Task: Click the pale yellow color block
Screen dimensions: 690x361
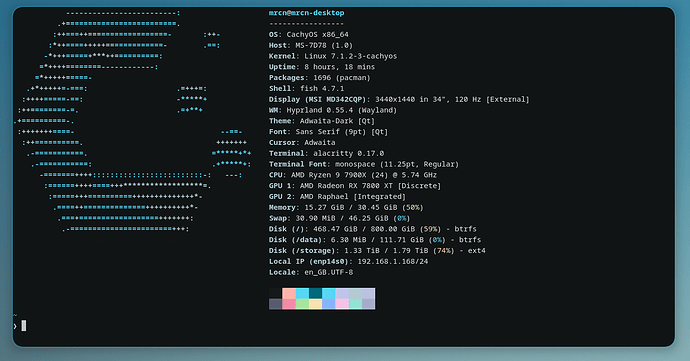Action: (x=316, y=304)
